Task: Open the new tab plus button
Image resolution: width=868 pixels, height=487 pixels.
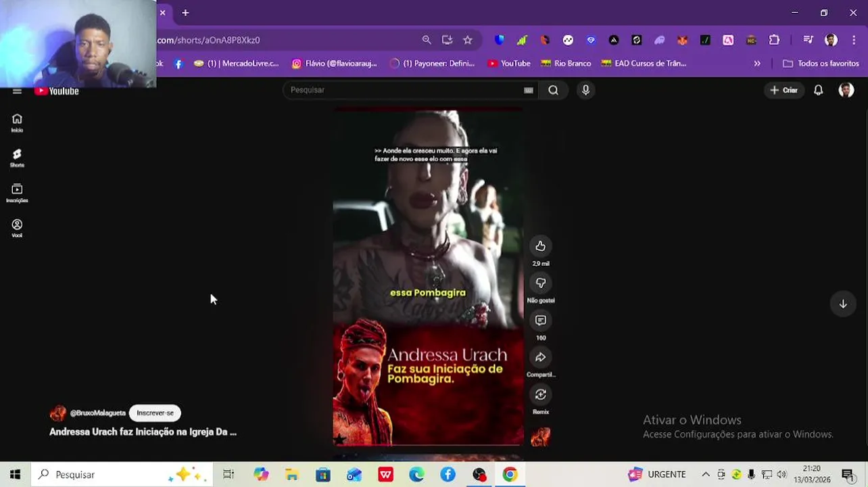Action: coord(185,13)
